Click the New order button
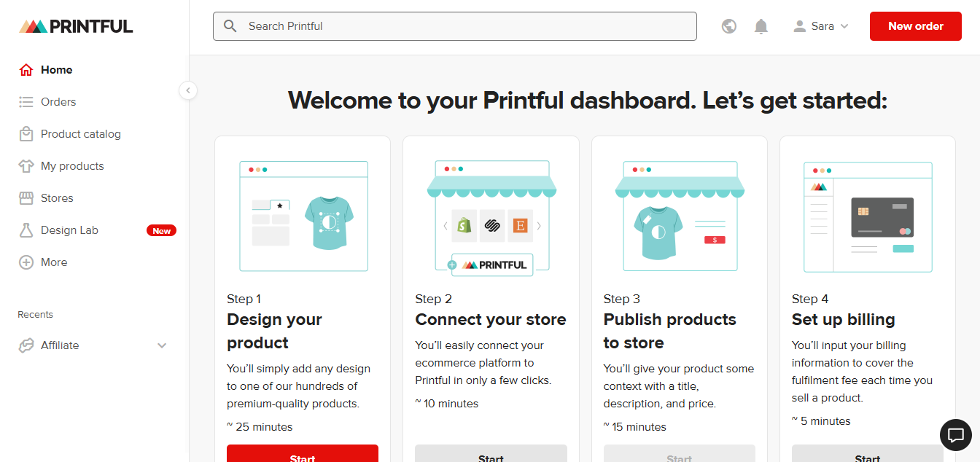The width and height of the screenshot is (980, 462). pyautogui.click(x=916, y=26)
